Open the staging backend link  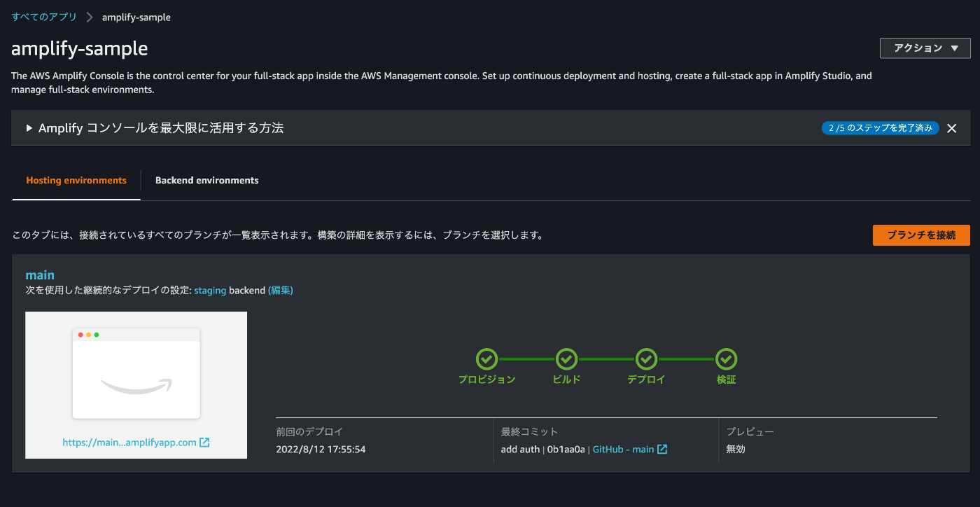coord(210,291)
